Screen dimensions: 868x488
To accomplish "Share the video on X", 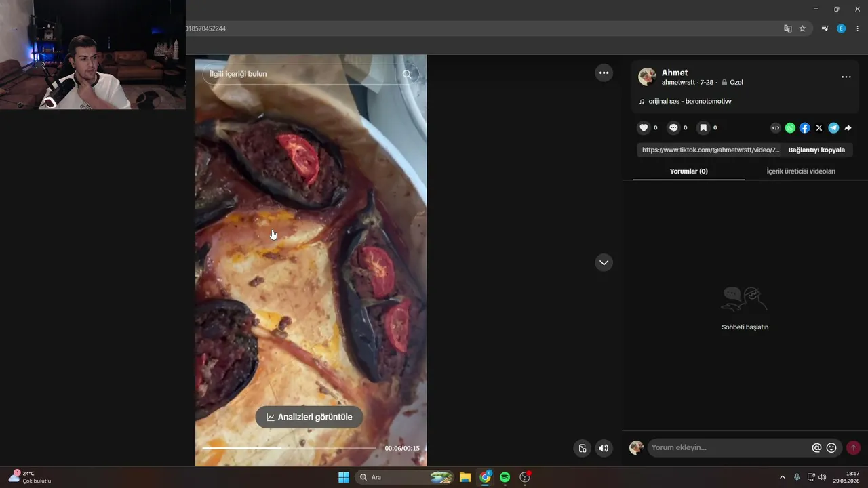I will coord(819,127).
